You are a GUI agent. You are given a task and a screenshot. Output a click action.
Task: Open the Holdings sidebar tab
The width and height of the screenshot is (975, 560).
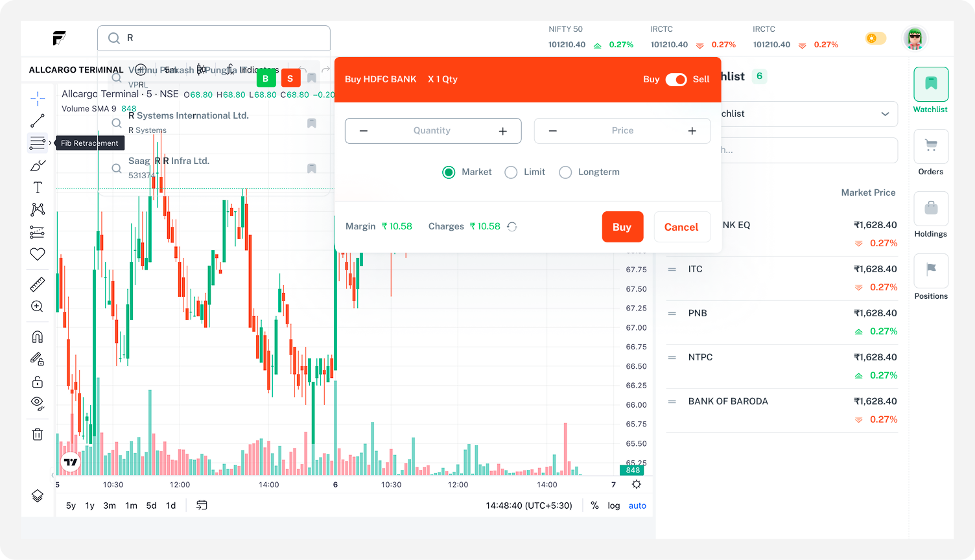931,215
